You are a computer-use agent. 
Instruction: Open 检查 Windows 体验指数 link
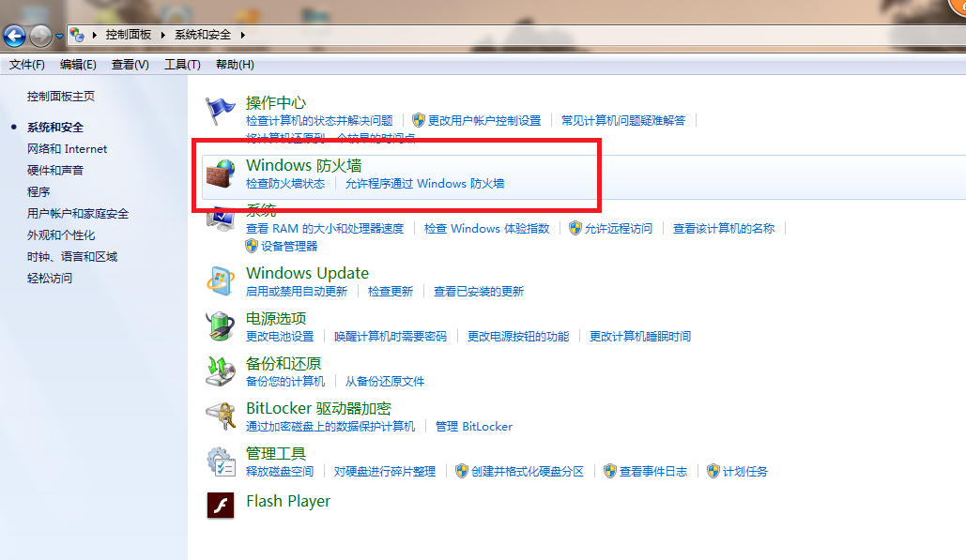pos(486,228)
